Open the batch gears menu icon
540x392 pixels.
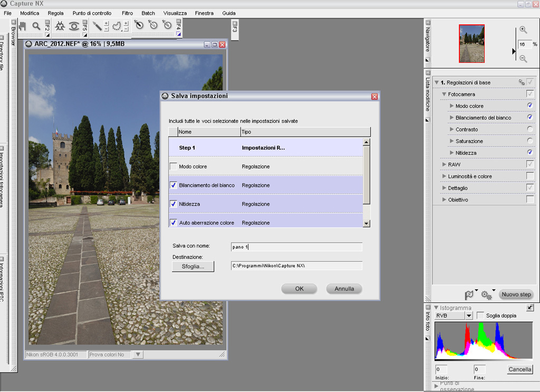486,295
